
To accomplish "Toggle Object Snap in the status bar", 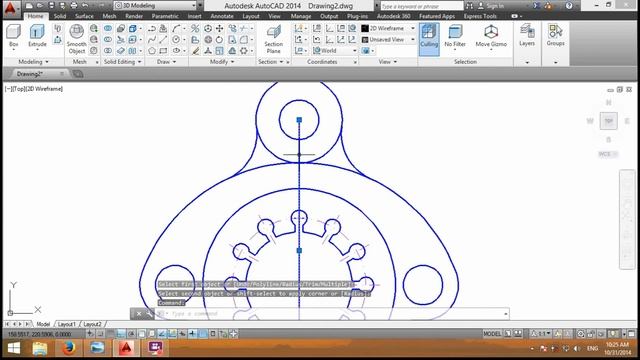I will [x=142, y=334].
